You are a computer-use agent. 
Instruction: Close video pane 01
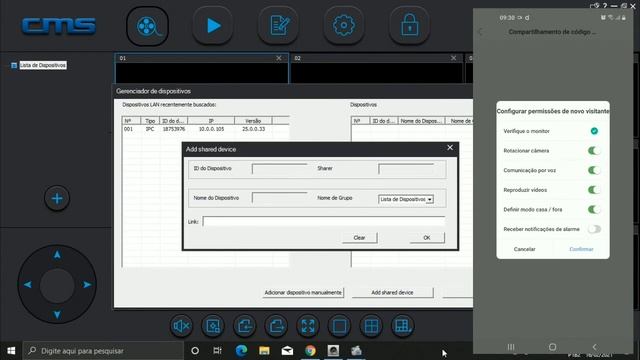tap(279, 58)
